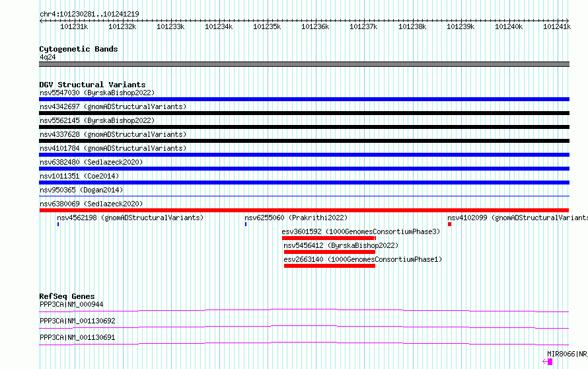
Task: Select the PPP3CA NM_000944 magenta gene line
Action: coord(304,310)
